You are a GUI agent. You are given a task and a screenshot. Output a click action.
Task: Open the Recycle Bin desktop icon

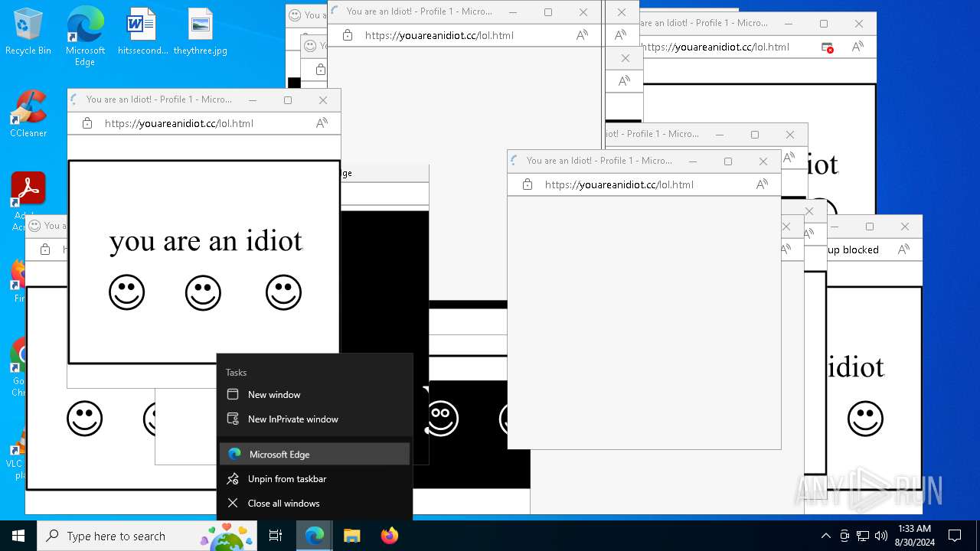[x=28, y=31]
